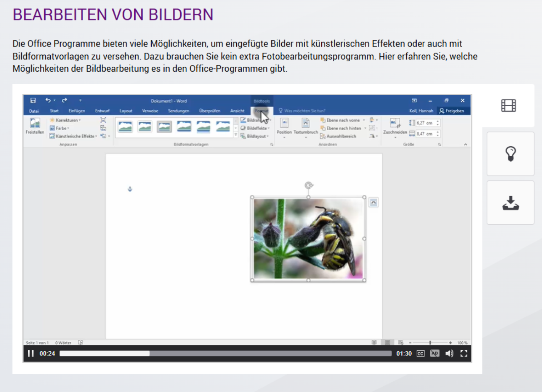Toggle audio description with the AD button
542x392 pixels.
click(x=435, y=354)
